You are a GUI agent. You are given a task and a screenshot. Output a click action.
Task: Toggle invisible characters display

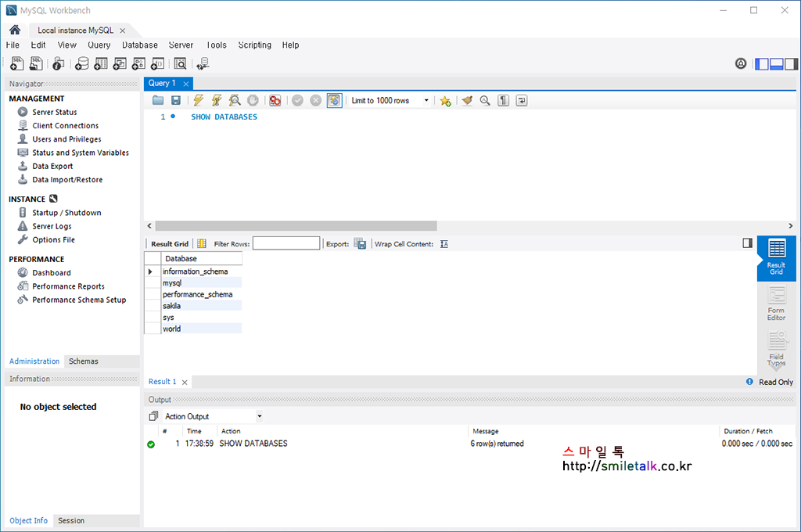[503, 101]
